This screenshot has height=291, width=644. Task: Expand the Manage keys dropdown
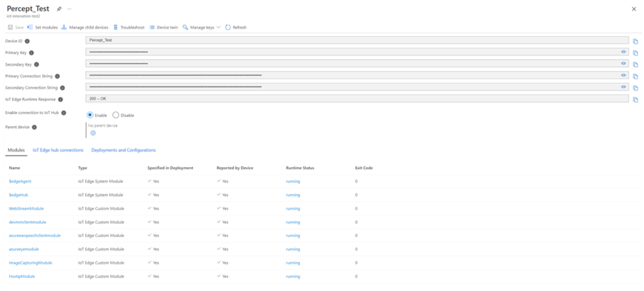[218, 28]
